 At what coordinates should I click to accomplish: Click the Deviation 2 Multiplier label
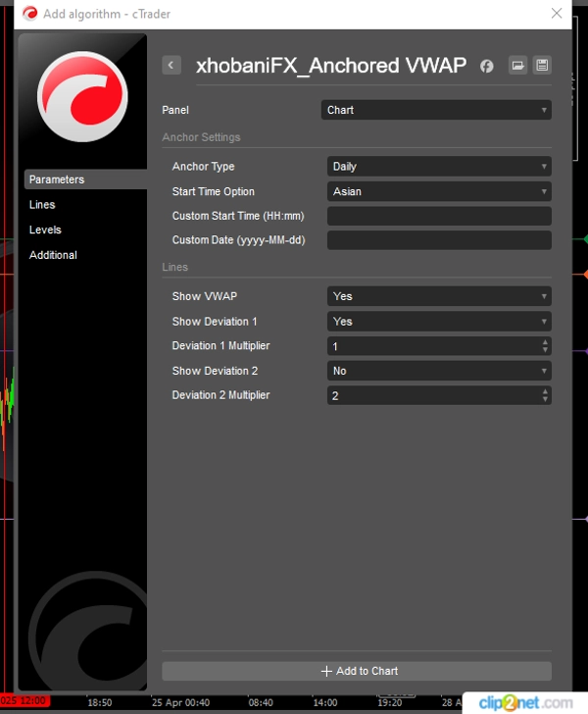[x=220, y=395]
